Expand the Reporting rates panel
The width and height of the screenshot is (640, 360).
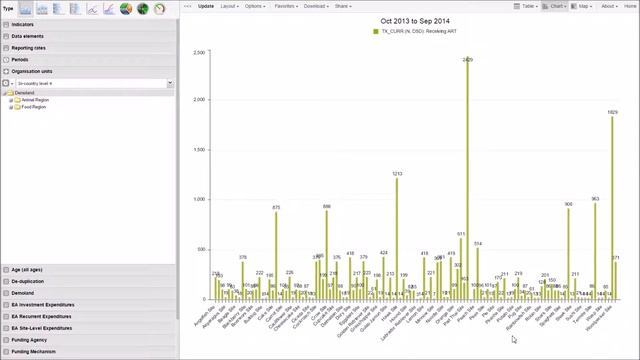[x=89, y=48]
